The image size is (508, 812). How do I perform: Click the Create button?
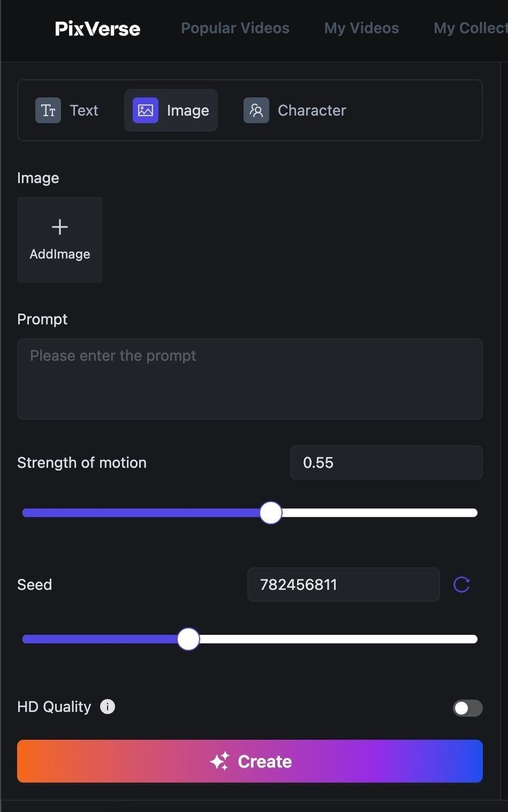click(x=250, y=761)
